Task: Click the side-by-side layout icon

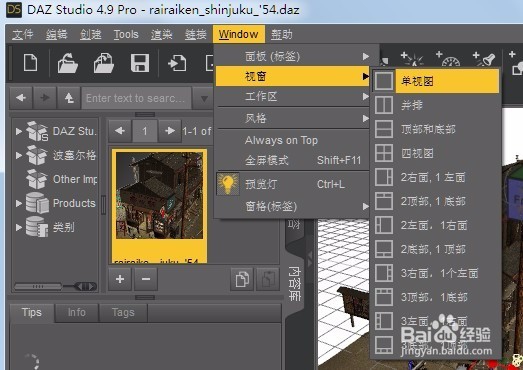Action: (x=384, y=105)
